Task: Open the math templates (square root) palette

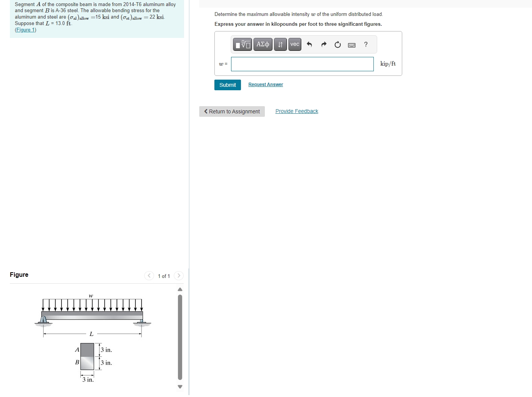Action: (x=242, y=44)
